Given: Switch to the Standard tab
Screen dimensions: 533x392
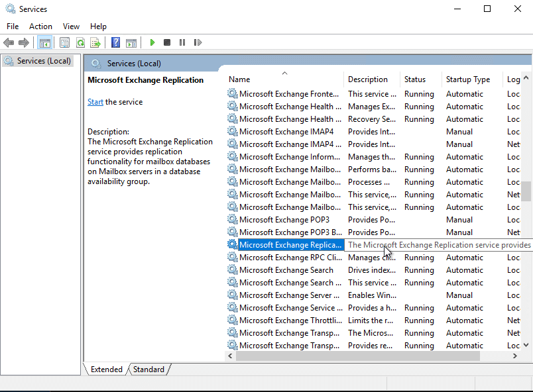Looking at the screenshot, I should pos(148,369).
